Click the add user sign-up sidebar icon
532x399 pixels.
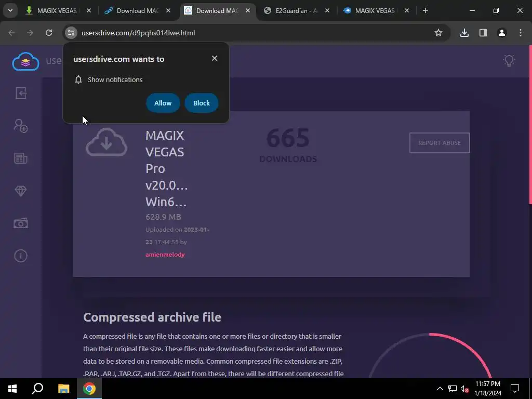pyautogui.click(x=21, y=126)
